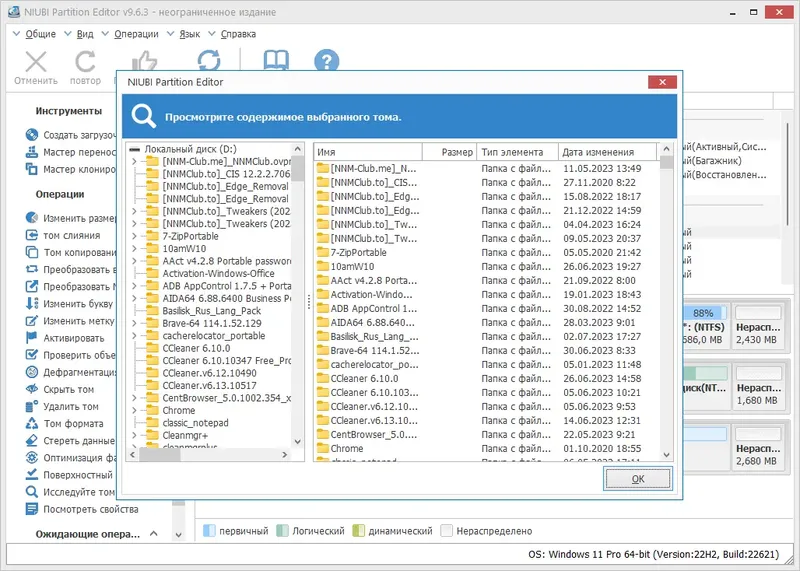Click the Дефрагментация icon

coord(32,372)
